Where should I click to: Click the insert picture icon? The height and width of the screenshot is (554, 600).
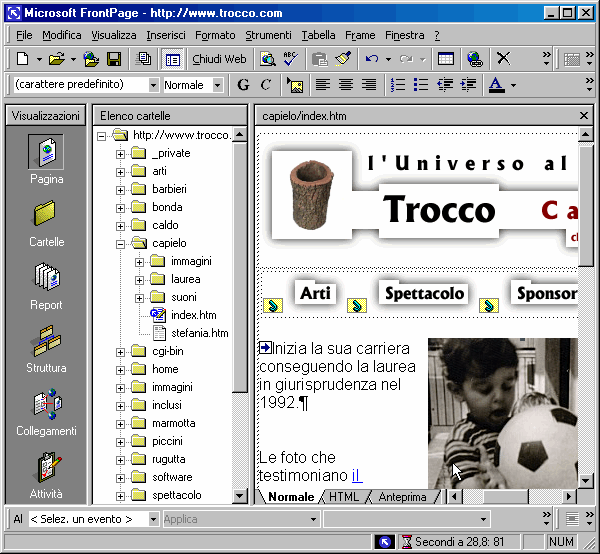[x=295, y=85]
